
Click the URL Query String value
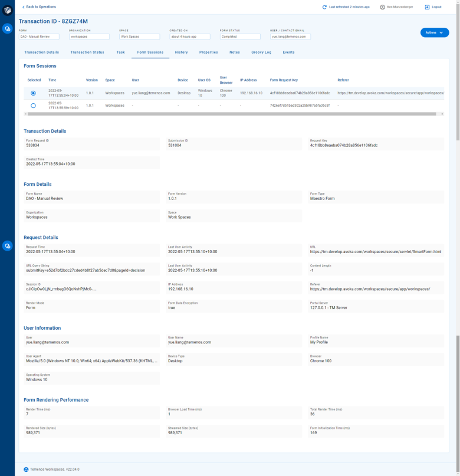(86, 270)
